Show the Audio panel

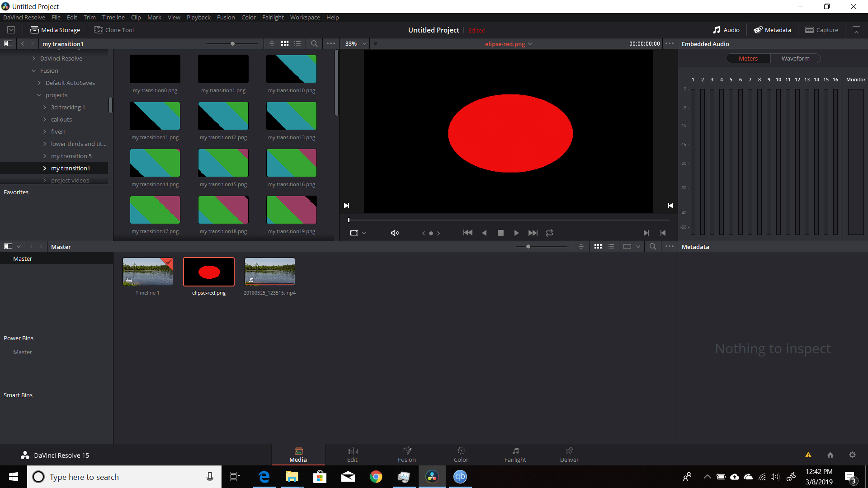tap(726, 30)
